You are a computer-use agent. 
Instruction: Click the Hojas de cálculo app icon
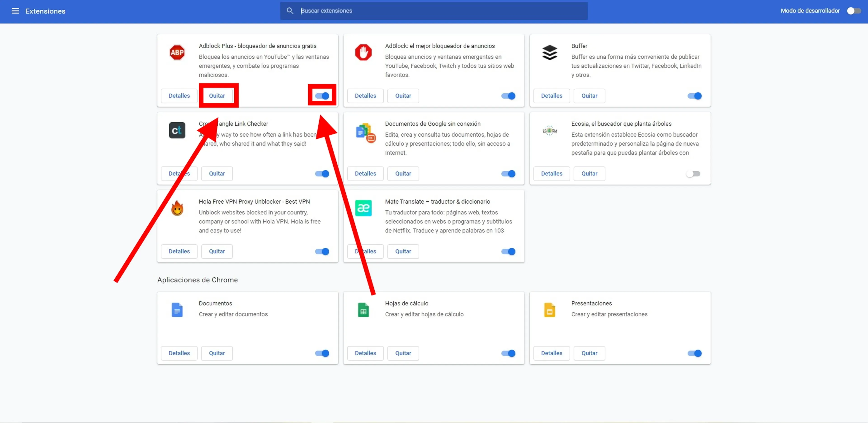pos(363,310)
